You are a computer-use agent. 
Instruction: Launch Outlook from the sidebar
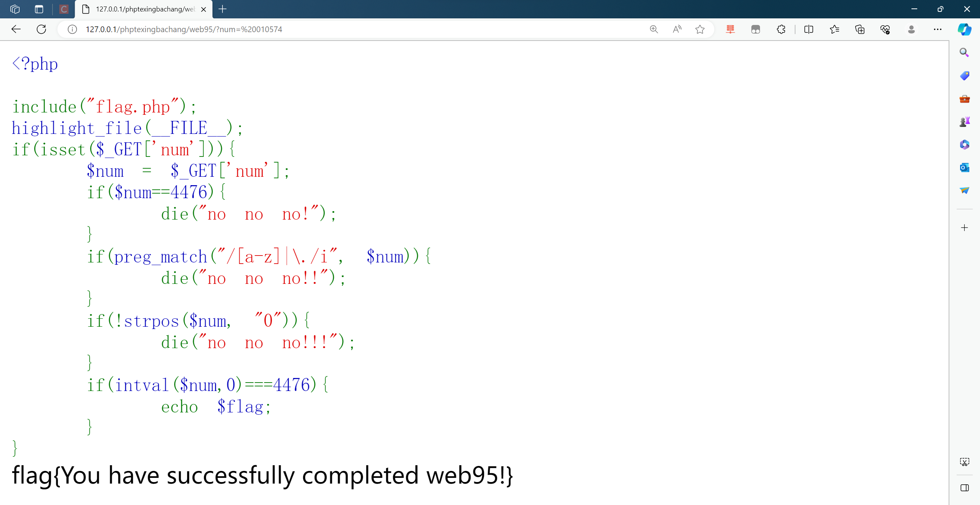tap(964, 168)
